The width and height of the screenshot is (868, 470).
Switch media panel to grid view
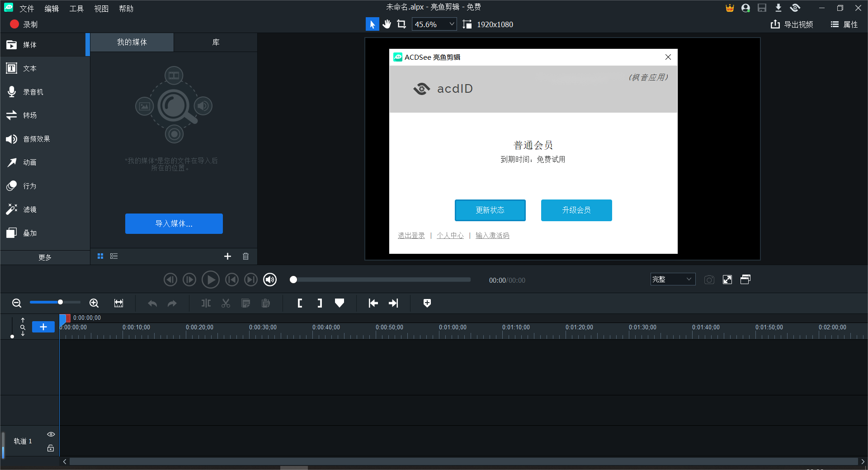pos(100,256)
